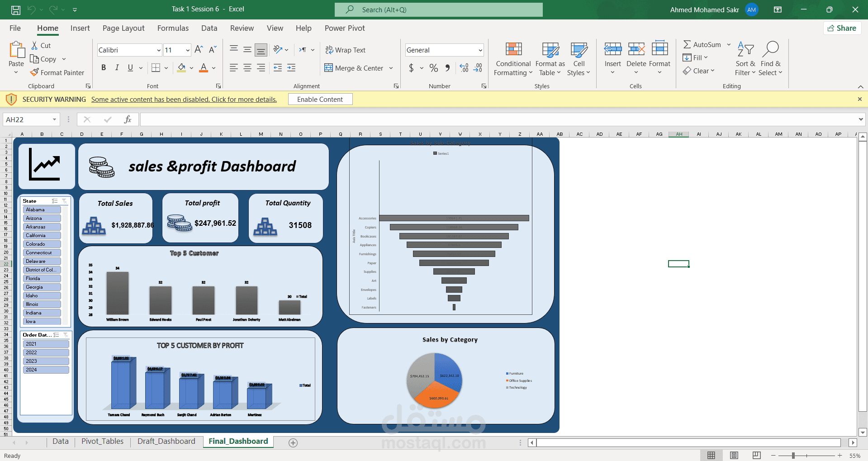Toggle Florida in State slicer
The height and width of the screenshot is (461, 868).
coord(42,278)
